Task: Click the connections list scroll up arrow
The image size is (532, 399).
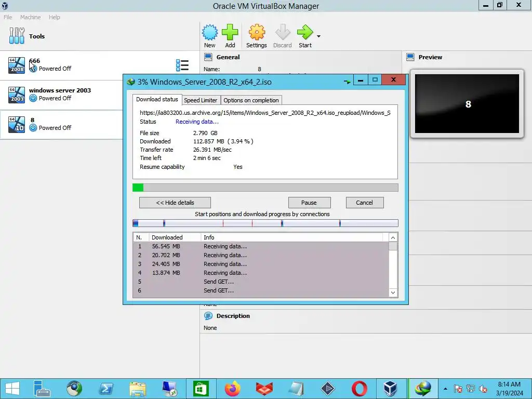Action: (x=393, y=237)
